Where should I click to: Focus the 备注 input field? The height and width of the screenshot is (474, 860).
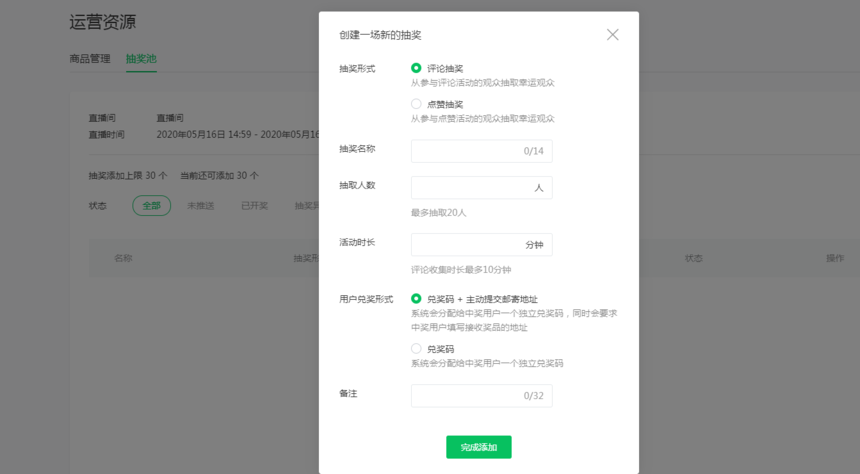482,396
